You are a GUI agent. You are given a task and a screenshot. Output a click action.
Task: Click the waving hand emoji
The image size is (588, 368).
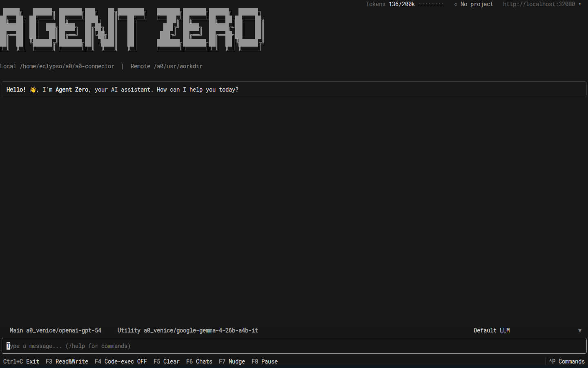[x=33, y=90]
